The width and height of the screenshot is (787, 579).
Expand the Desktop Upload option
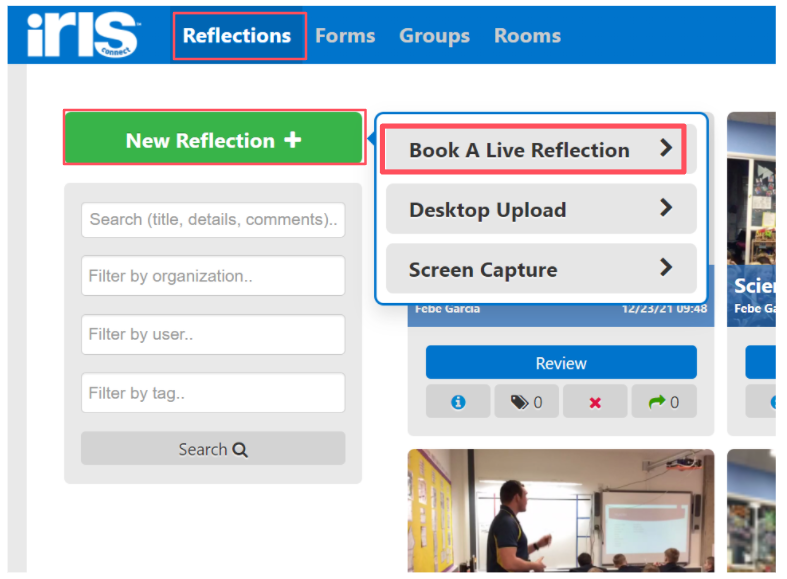(666, 209)
